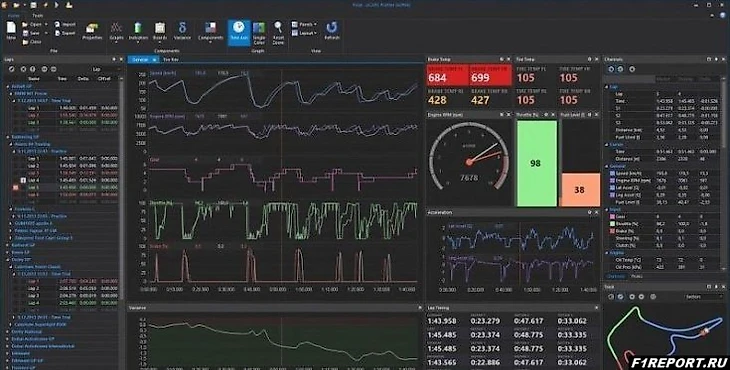Collapse the Engine group in Channels panel
Viewport: 730px width, 370px height.
pyautogui.click(x=607, y=253)
